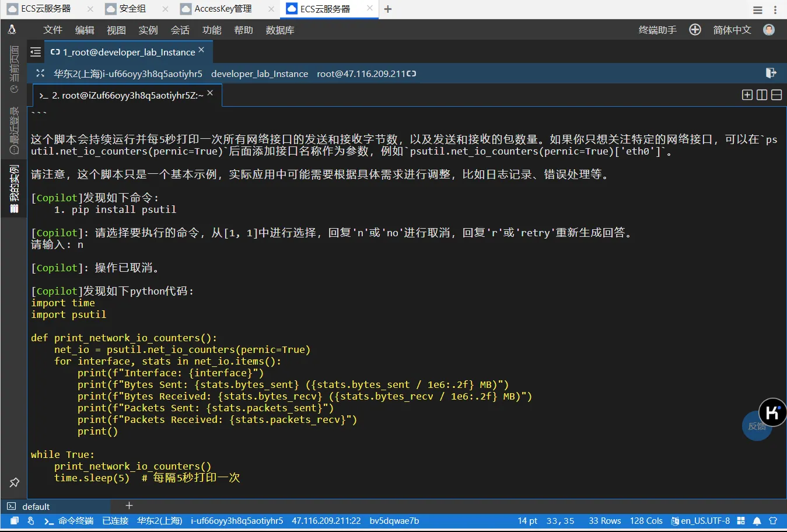Open the 视图 menu
Viewport: 787px width, 532px height.
pyautogui.click(x=116, y=30)
